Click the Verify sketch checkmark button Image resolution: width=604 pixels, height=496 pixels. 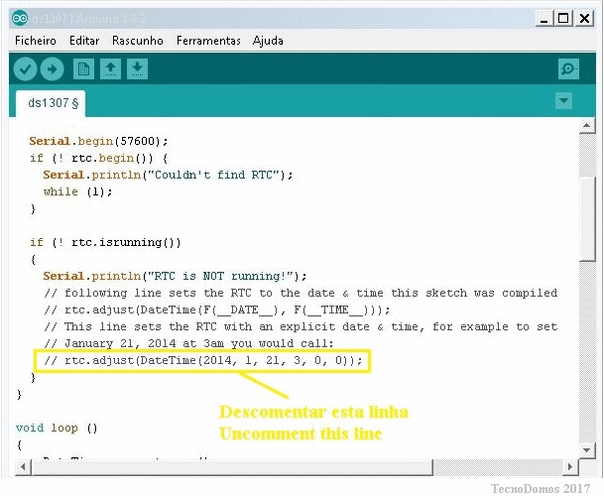click(25, 69)
